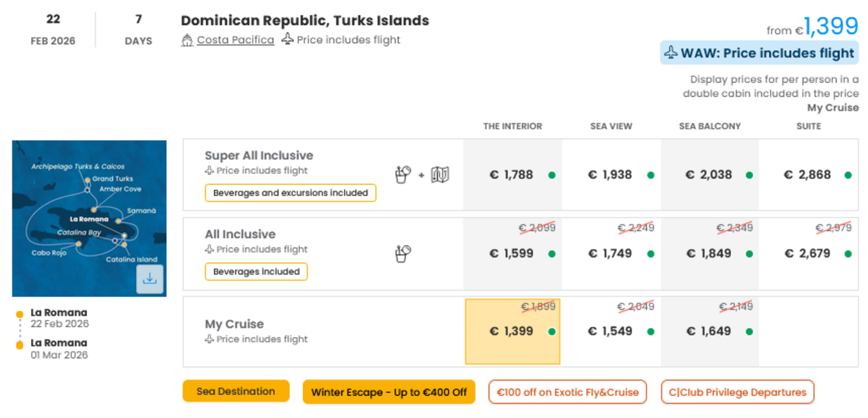Click the Beverages and excursions included badge

[290, 193]
